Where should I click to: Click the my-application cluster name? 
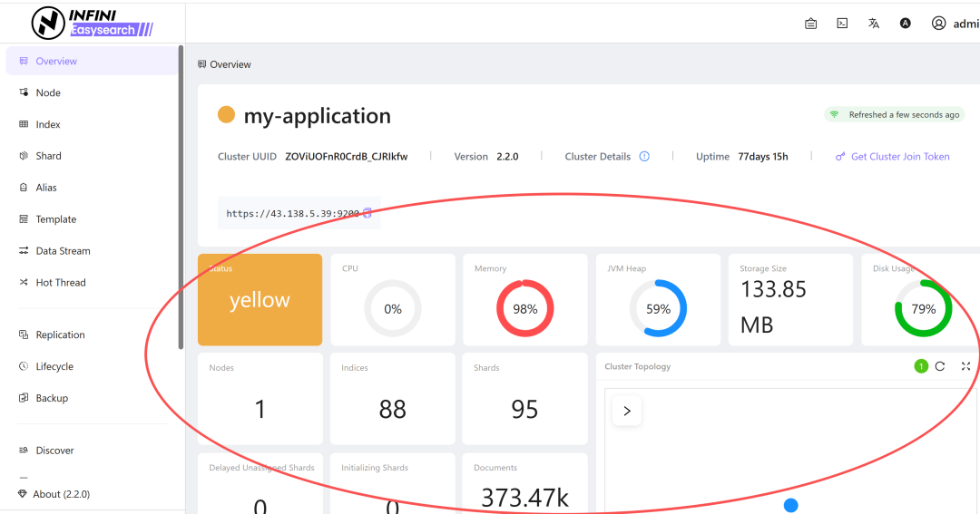click(x=317, y=115)
